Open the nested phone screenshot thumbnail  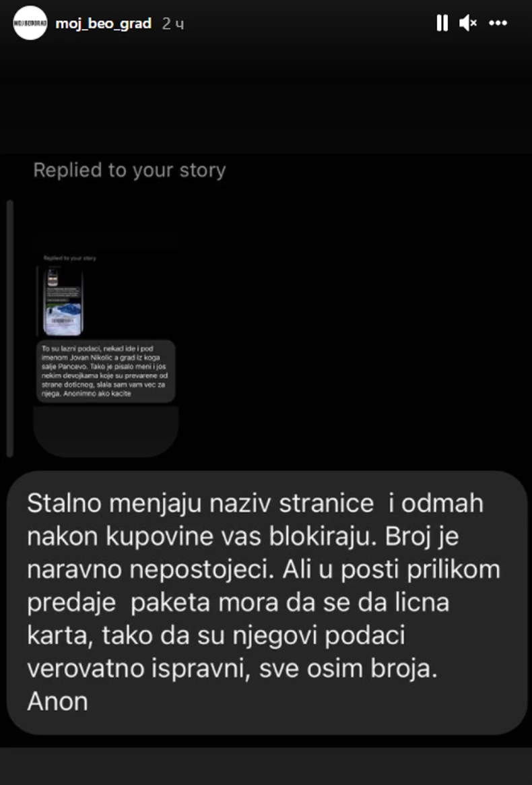(x=63, y=301)
